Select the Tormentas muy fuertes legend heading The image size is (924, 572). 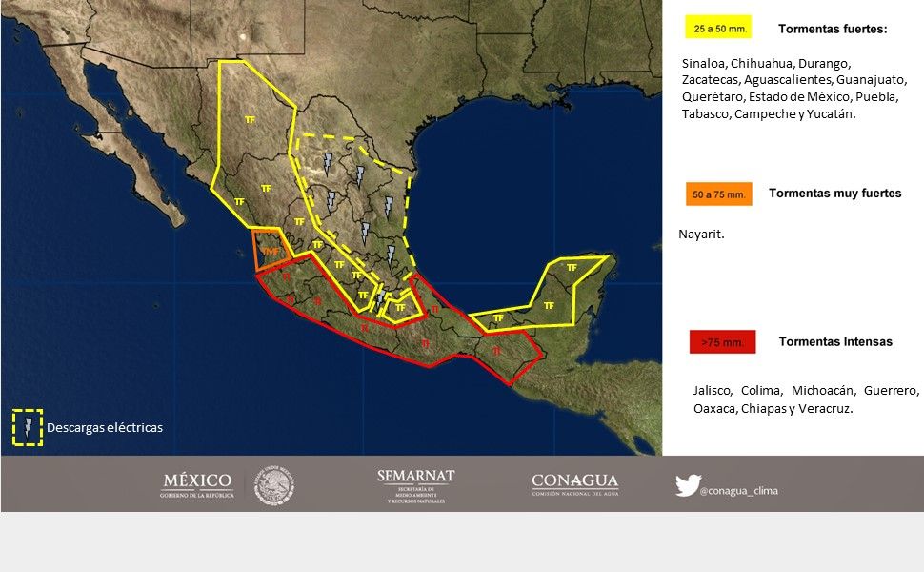pyautogui.click(x=834, y=194)
